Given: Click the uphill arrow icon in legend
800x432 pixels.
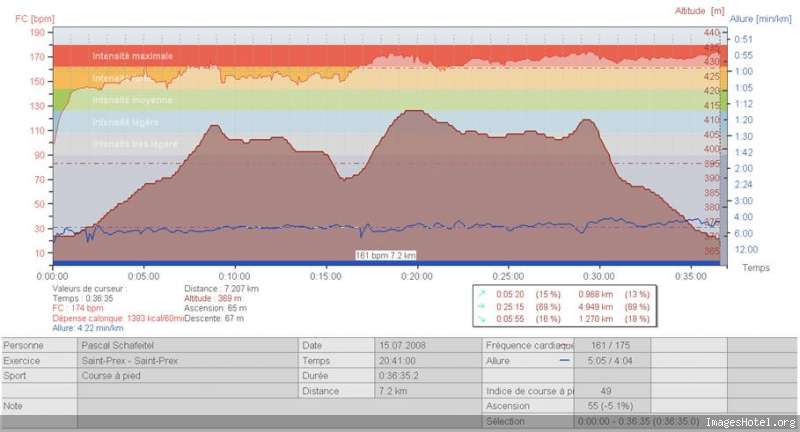Looking at the screenshot, I should pos(482,294).
